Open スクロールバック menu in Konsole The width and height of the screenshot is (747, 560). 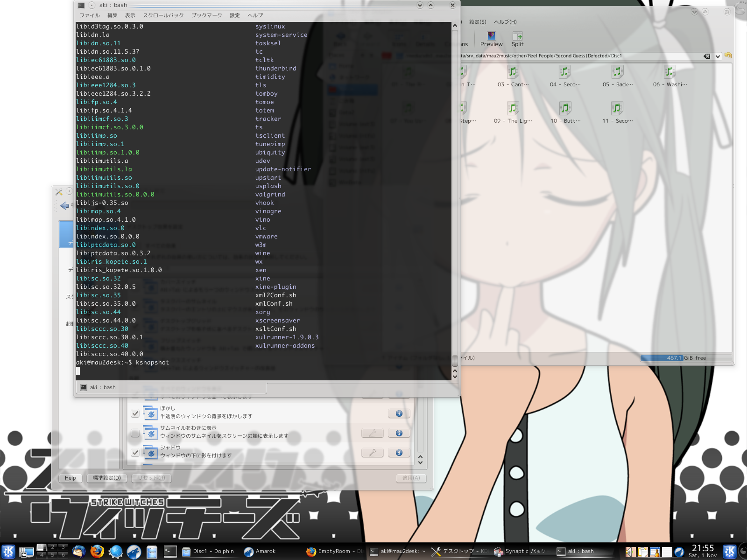click(x=163, y=15)
